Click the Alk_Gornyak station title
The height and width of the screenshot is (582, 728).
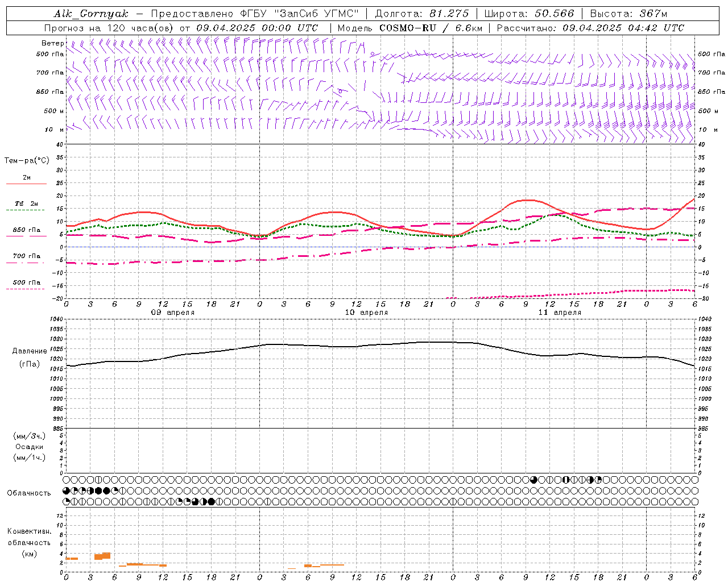pos(91,14)
